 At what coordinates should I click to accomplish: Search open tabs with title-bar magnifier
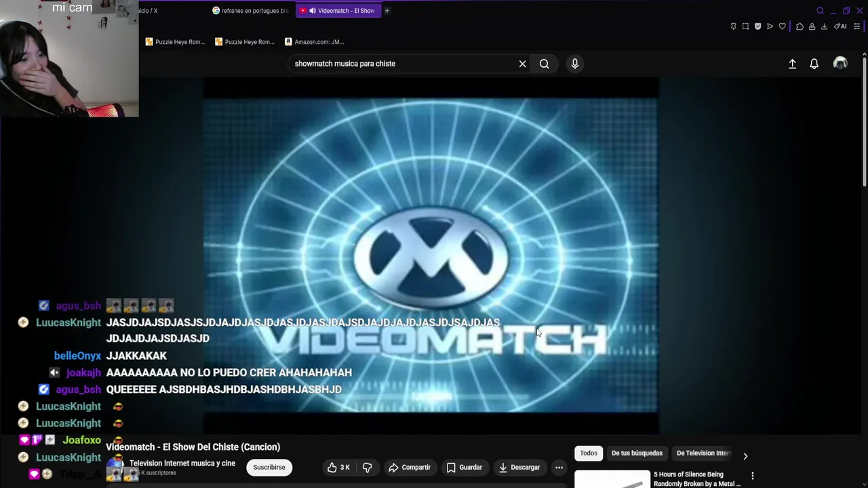(x=820, y=11)
